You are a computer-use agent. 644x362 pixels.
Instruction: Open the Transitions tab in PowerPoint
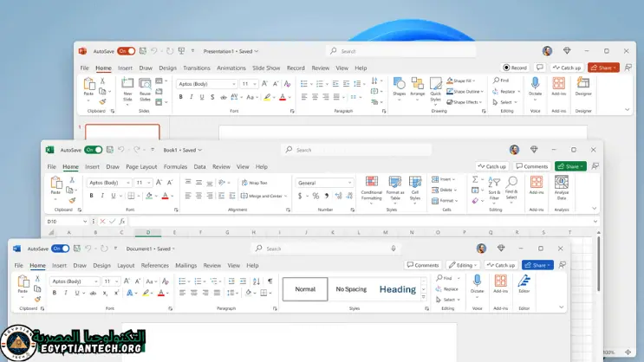[197, 68]
